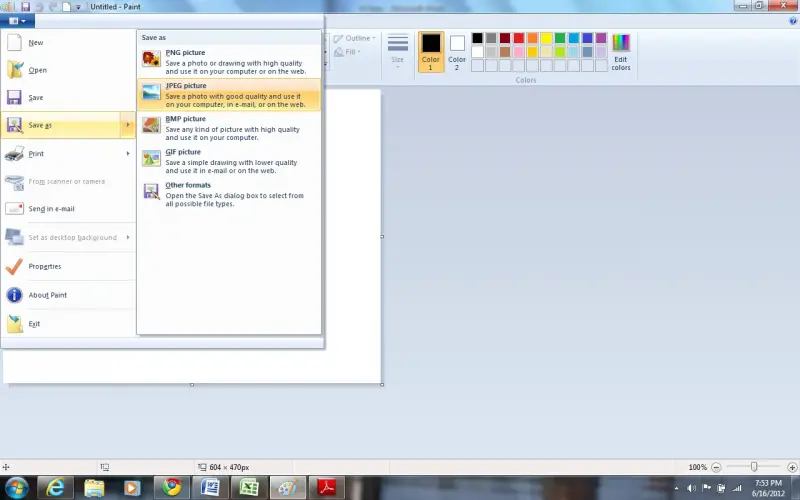This screenshot has width=800, height=500.
Task: Click the BMP picture format icon
Action: tap(151, 125)
